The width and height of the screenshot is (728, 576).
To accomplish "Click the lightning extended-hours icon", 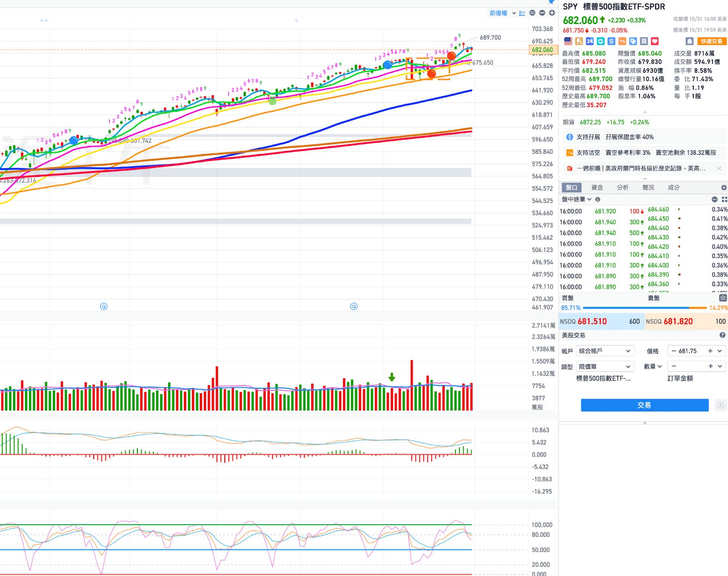I will click(x=579, y=41).
